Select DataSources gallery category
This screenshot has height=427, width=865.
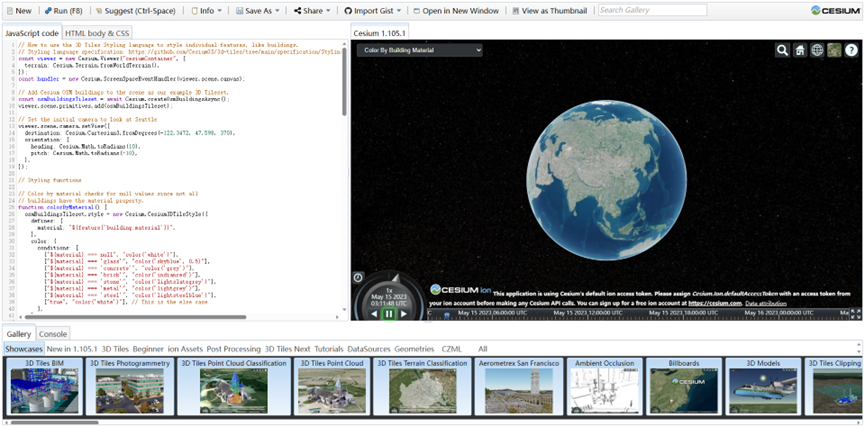point(369,349)
